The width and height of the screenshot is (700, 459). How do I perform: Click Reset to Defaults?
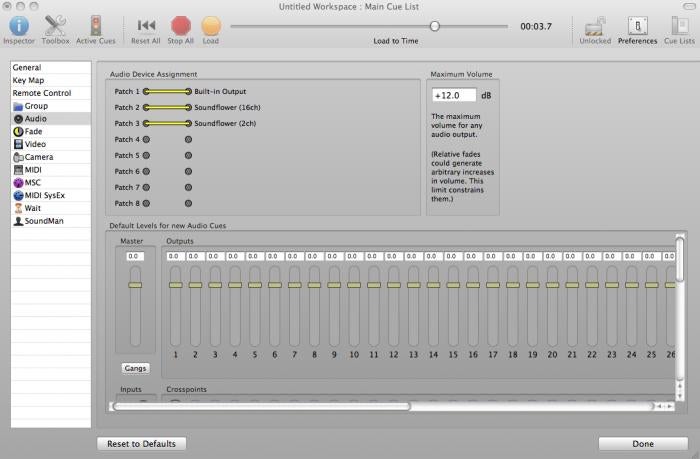pos(142,444)
